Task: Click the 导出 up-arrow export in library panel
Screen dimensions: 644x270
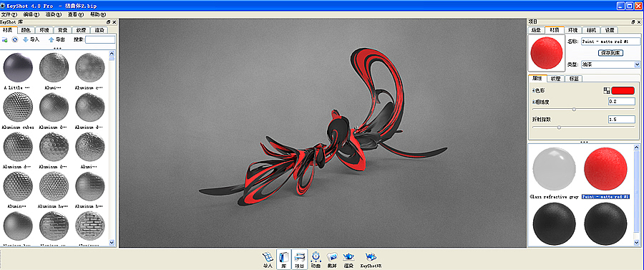Action: (57, 39)
